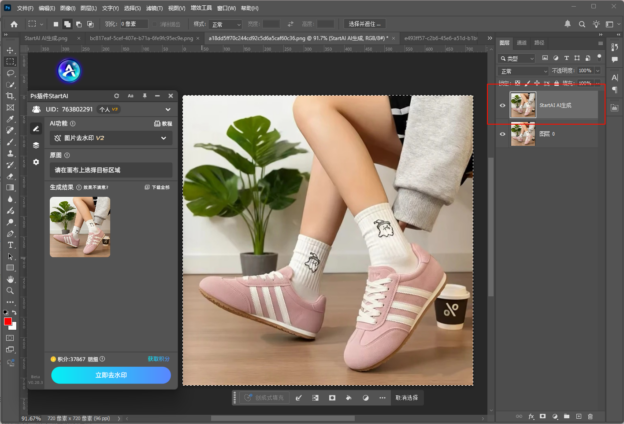The height and width of the screenshot is (424, 624).
Task: Hide the StartAI AI生成 layer
Action: click(x=502, y=104)
